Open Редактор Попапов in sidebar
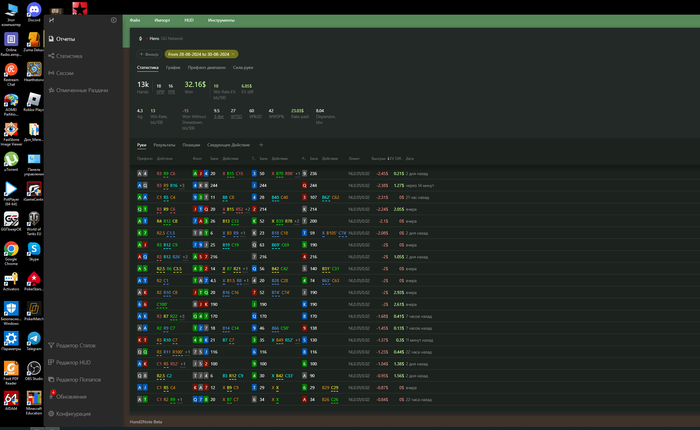This screenshot has height=430, width=700. (x=74, y=380)
